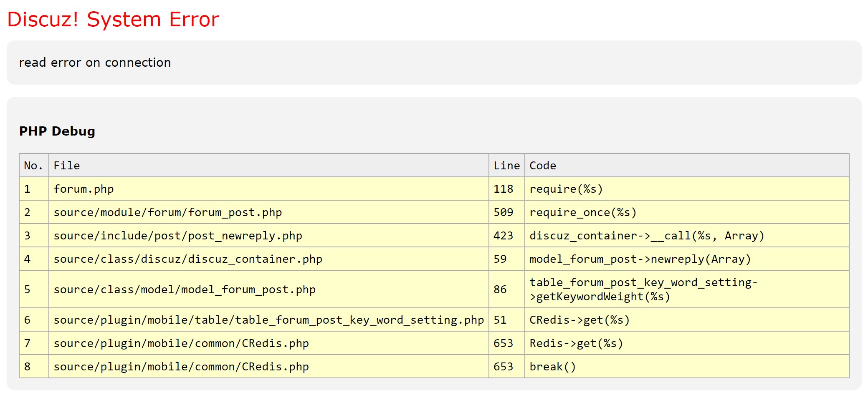Select the table_forum_post_key_word_setting.php file path cell
868x395 pixels.
[x=268, y=320]
